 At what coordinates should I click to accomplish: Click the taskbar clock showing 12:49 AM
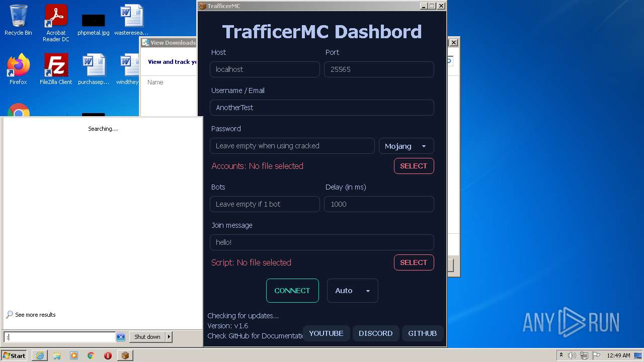point(618,355)
